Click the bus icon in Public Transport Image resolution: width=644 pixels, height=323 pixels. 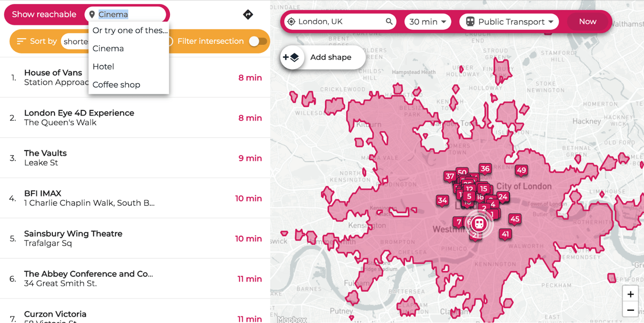(470, 22)
